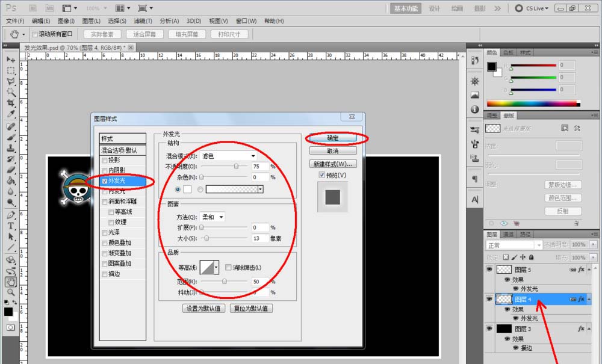Select the gradient glow radio button
The image size is (602, 364).
[200, 190]
